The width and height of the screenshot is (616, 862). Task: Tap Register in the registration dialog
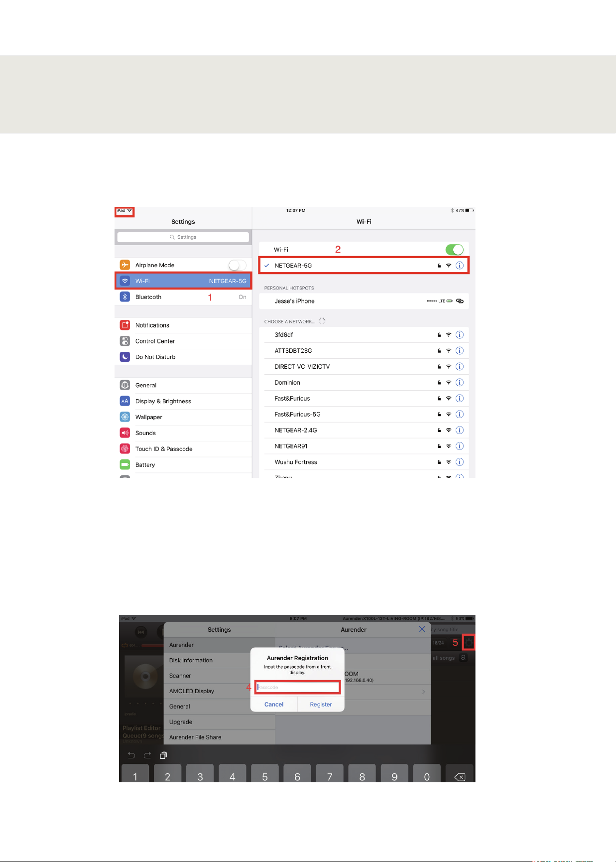(321, 705)
